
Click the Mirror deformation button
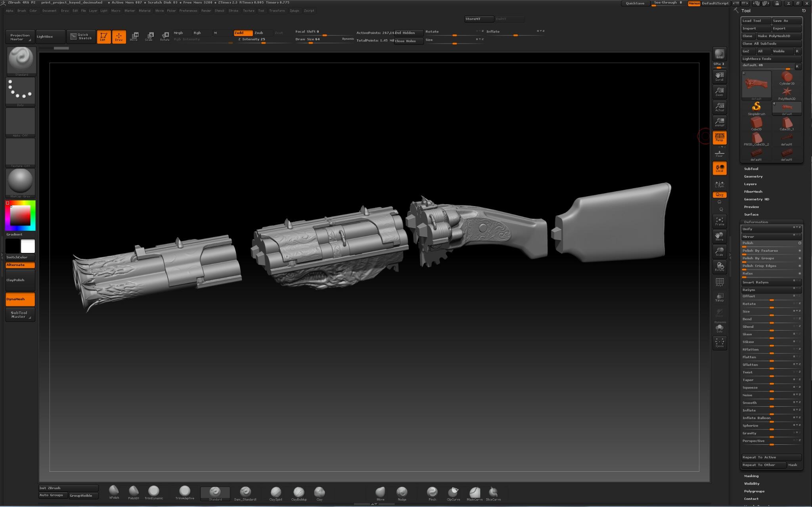pyautogui.click(x=772, y=237)
